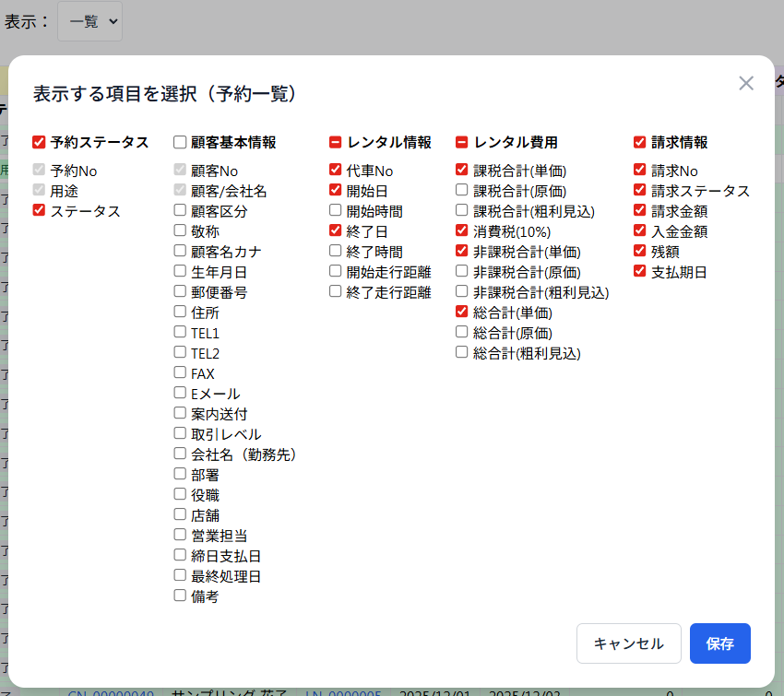Image resolution: width=784 pixels, height=696 pixels.
Task: Toggle the レンタル費用 group checkbox
Action: coord(462,142)
